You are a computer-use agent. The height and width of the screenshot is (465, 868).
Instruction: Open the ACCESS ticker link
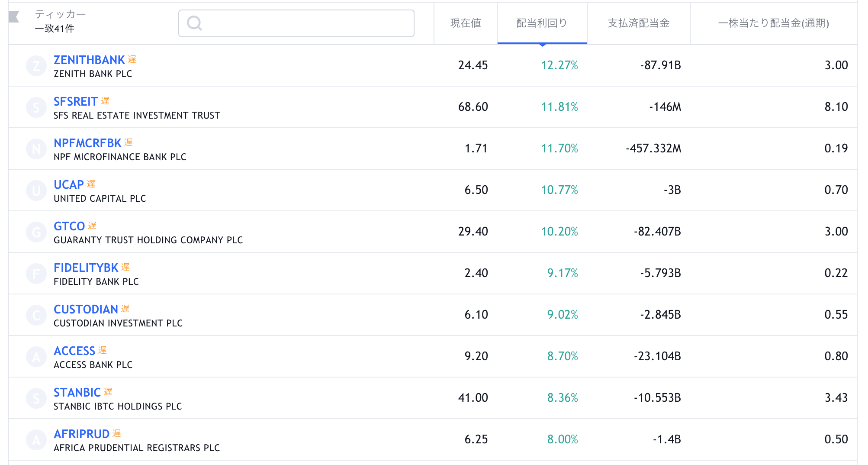tap(74, 351)
